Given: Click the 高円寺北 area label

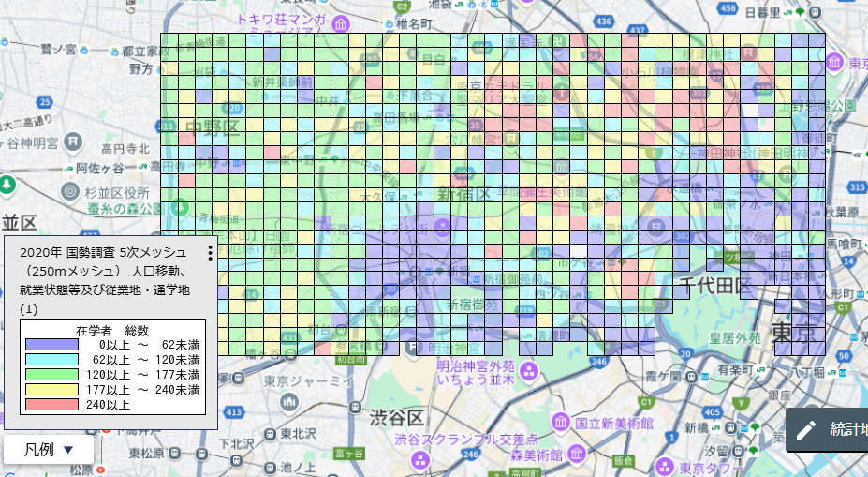Looking at the screenshot, I should (125, 148).
